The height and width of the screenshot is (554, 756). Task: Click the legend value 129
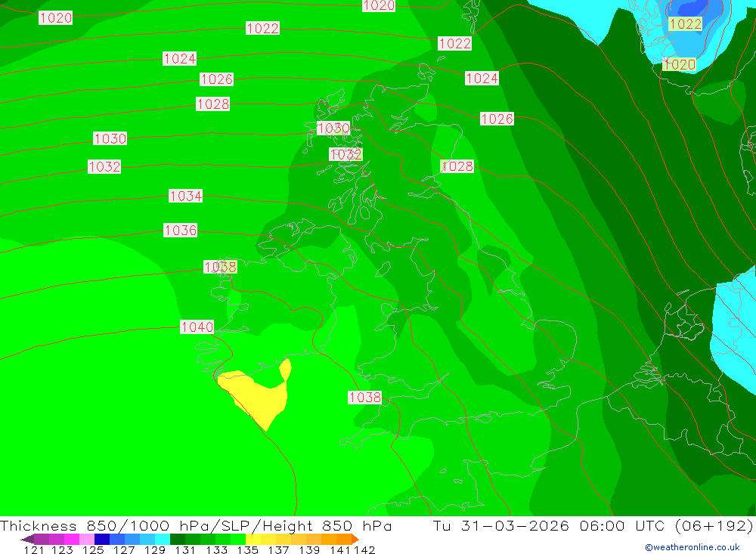pyautogui.click(x=155, y=549)
